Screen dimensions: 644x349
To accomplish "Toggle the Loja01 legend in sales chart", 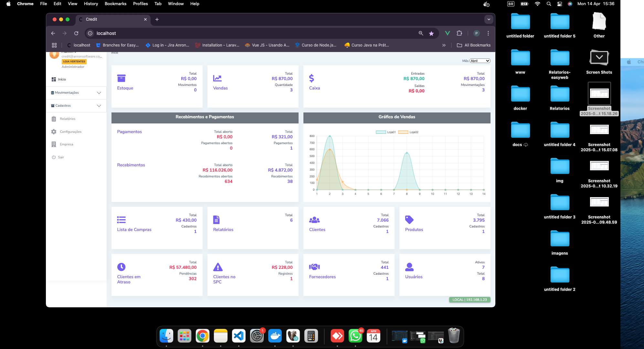I will coord(386,132).
